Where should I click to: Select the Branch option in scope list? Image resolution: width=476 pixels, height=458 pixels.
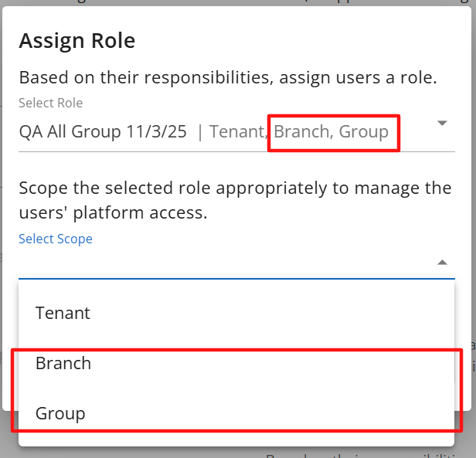point(63,363)
